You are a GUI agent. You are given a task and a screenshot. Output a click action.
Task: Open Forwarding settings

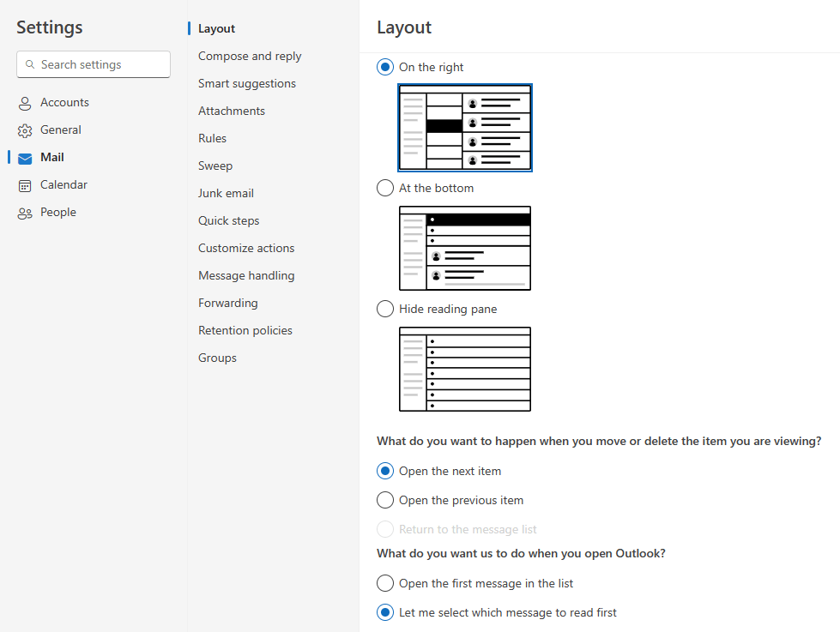228,303
